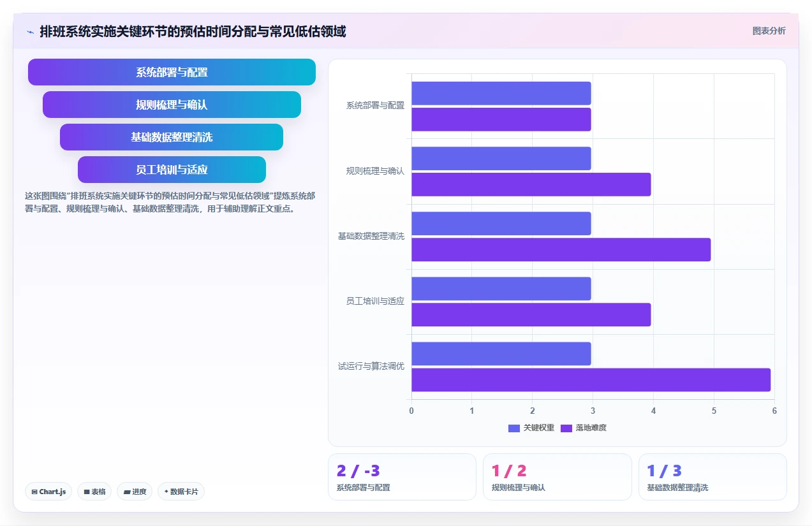Click the 数据卡片 tag chip
The width and height of the screenshot is (812, 526).
[181, 492]
